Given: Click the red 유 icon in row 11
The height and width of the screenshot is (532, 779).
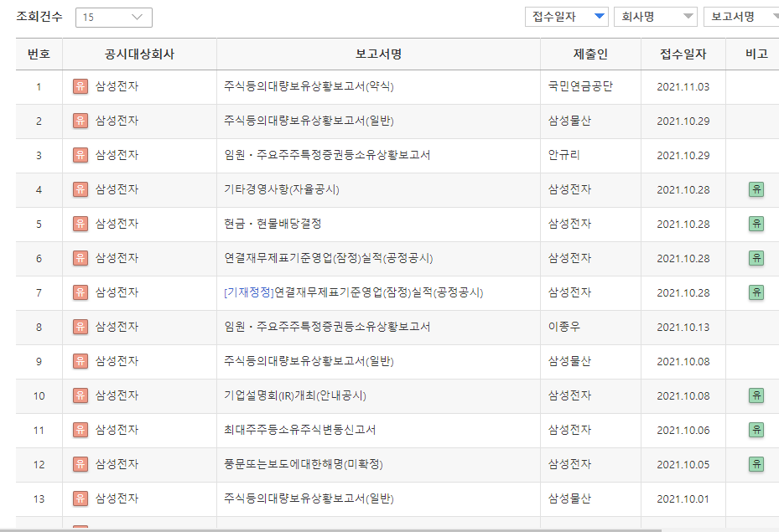Looking at the screenshot, I should tap(80, 430).
